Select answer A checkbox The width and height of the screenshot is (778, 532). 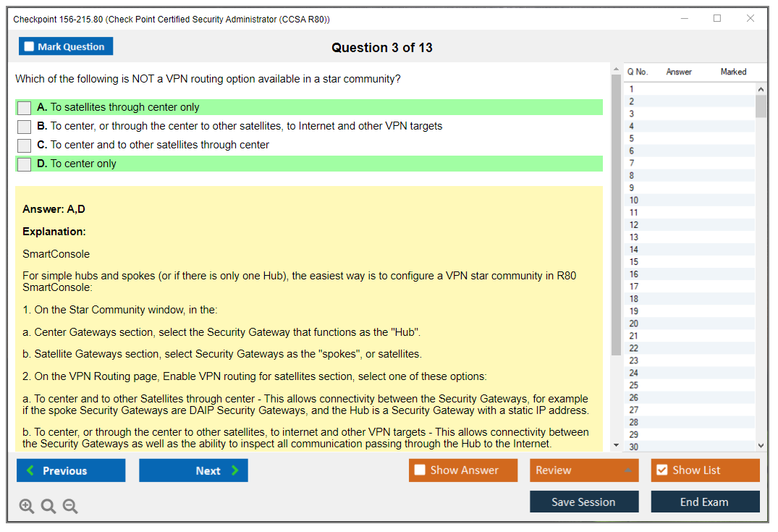(x=25, y=108)
